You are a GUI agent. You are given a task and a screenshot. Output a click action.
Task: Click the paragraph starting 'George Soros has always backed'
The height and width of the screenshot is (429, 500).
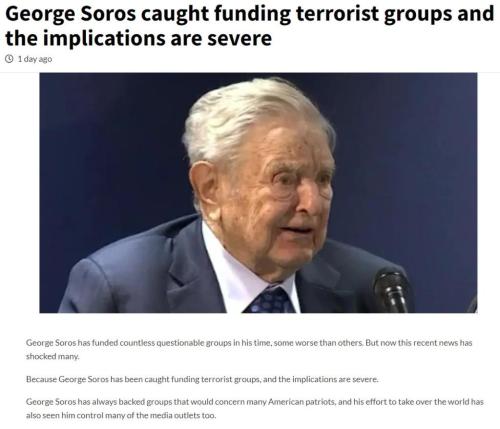255,409
